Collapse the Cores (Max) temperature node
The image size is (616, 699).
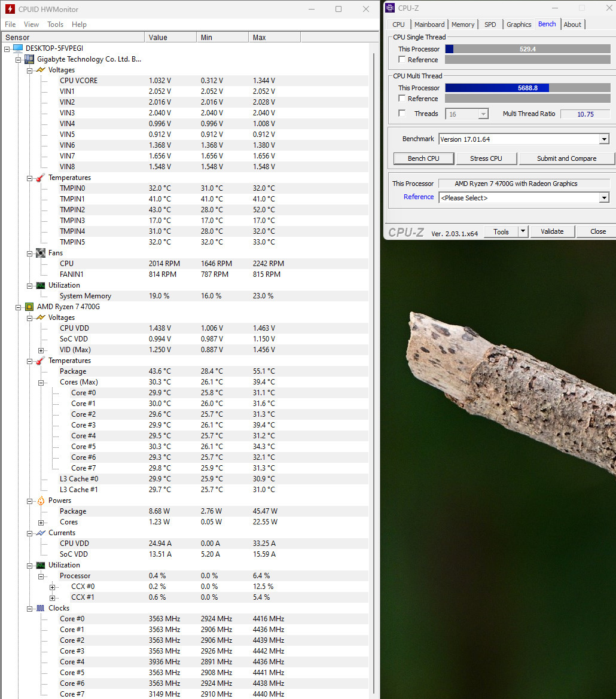click(41, 383)
